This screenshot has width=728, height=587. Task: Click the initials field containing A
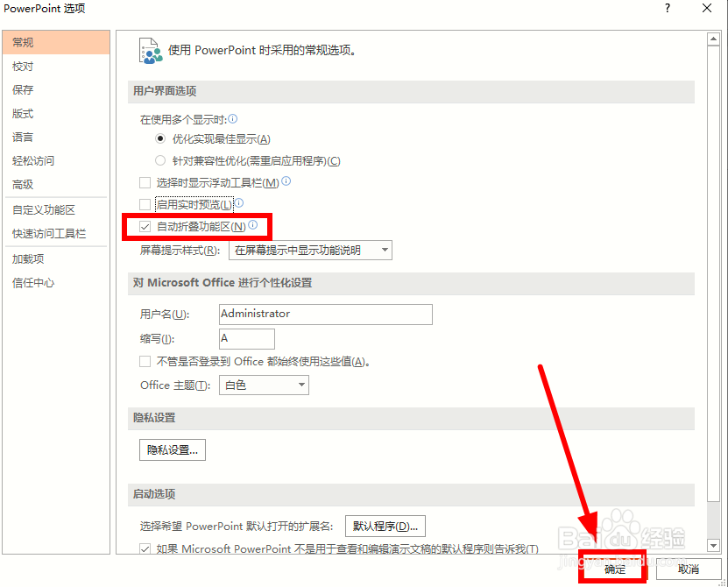pos(246,339)
